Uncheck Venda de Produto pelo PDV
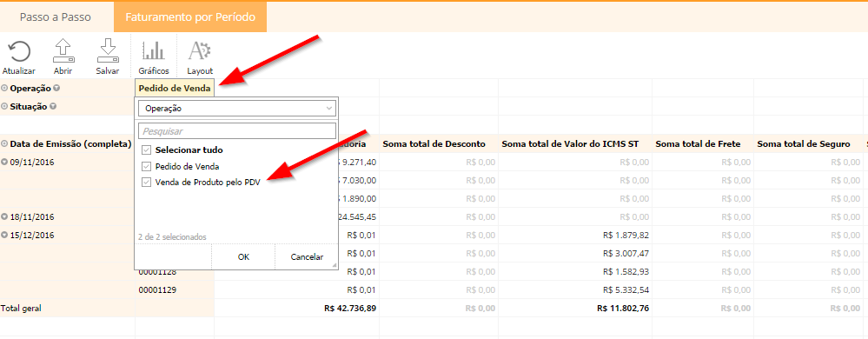The image size is (868, 339). coord(146,182)
